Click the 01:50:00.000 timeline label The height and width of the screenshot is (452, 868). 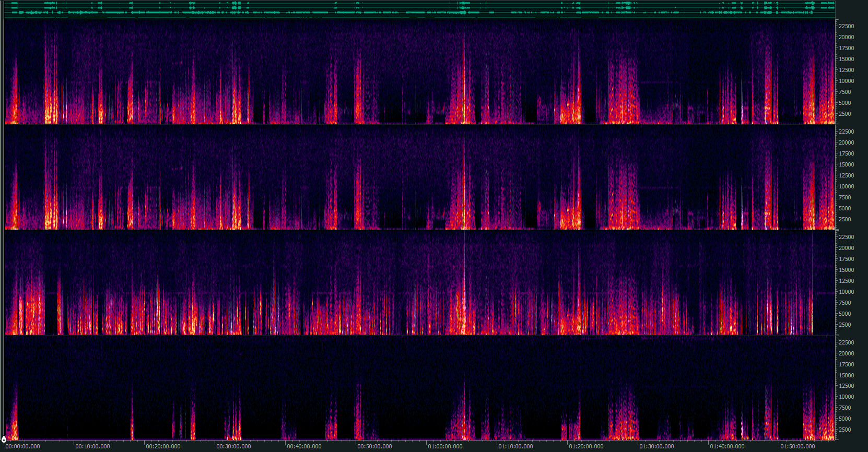pyautogui.click(x=797, y=446)
